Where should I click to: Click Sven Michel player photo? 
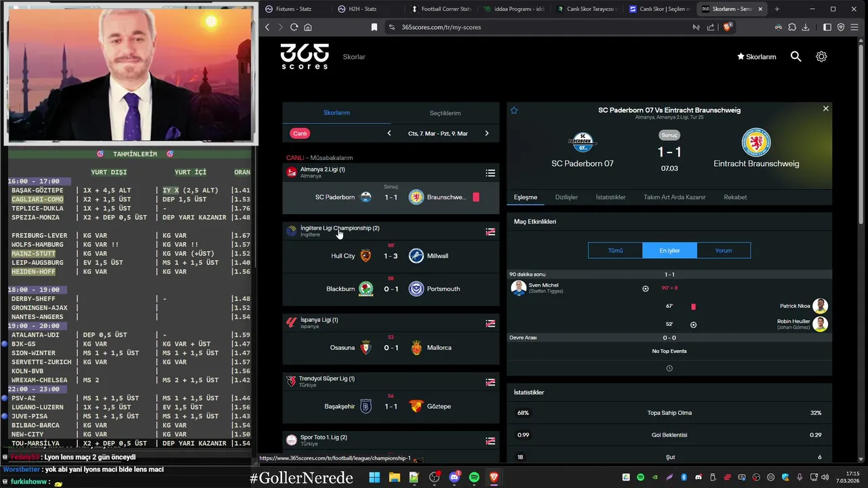[519, 288]
